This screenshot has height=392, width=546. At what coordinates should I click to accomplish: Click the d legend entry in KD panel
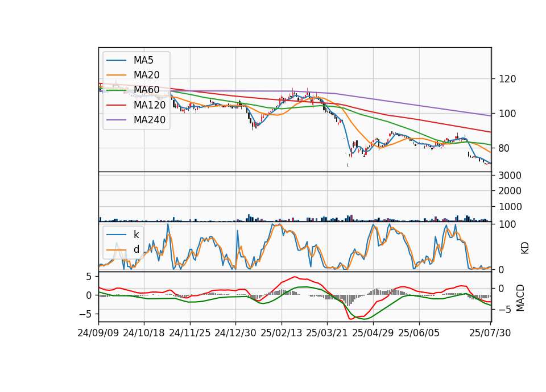point(136,249)
